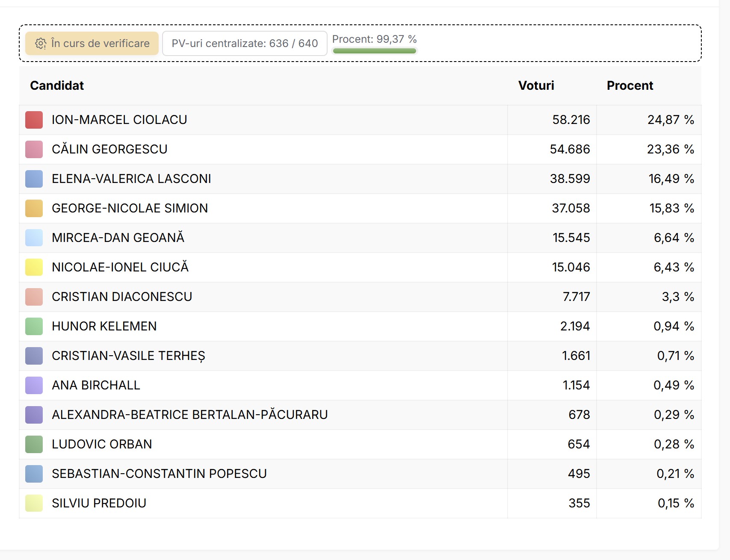This screenshot has height=560, width=730.
Task: Click the În curs de verificare status badge
Action: (x=92, y=44)
